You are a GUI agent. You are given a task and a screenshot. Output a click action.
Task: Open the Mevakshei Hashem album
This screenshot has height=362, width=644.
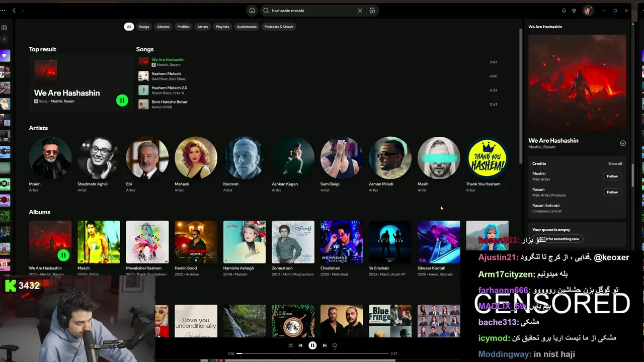[147, 242]
